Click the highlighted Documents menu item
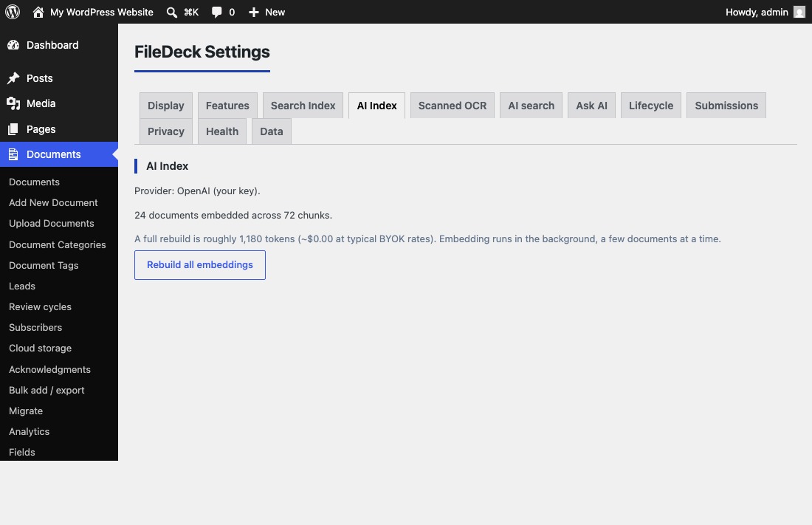812x525 pixels. tap(59, 154)
